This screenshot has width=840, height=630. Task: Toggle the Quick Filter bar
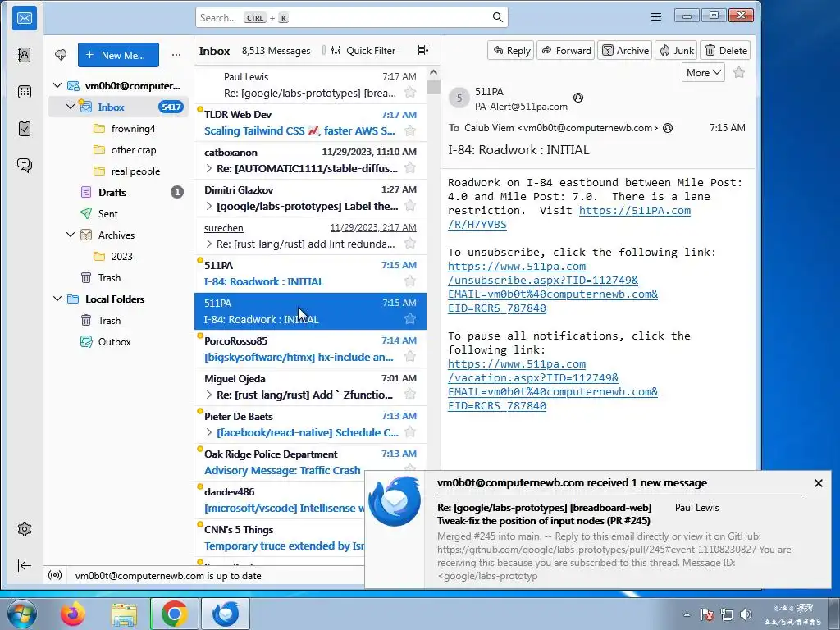[363, 50]
